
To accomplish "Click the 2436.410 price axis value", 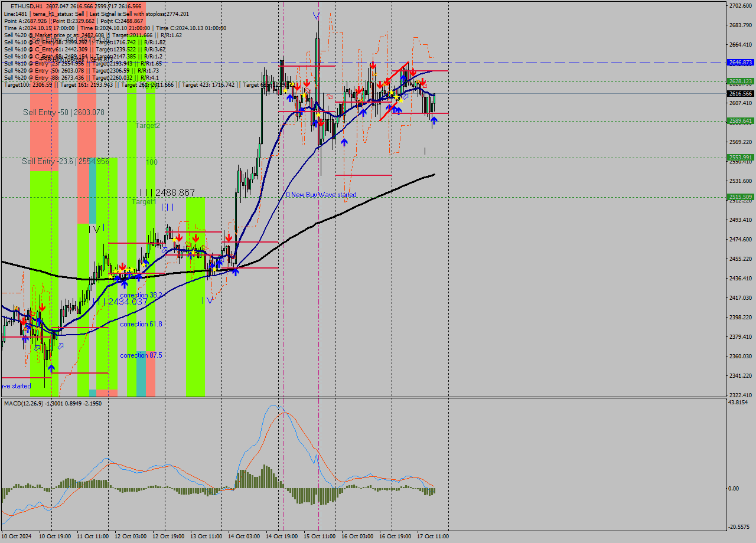I will coord(741,279).
